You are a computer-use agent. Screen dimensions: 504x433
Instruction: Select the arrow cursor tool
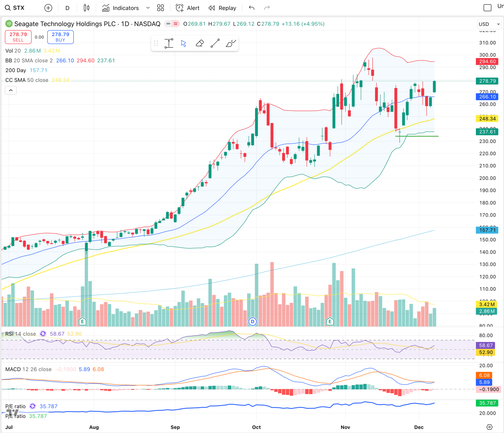coord(184,43)
